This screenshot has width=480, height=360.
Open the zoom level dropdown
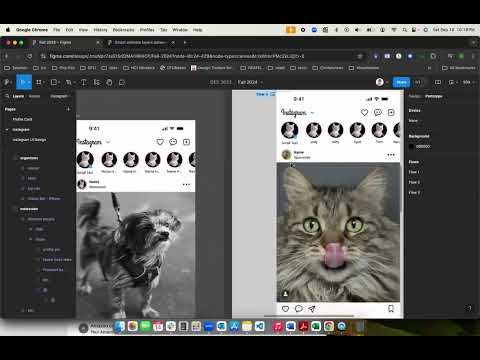(x=468, y=82)
